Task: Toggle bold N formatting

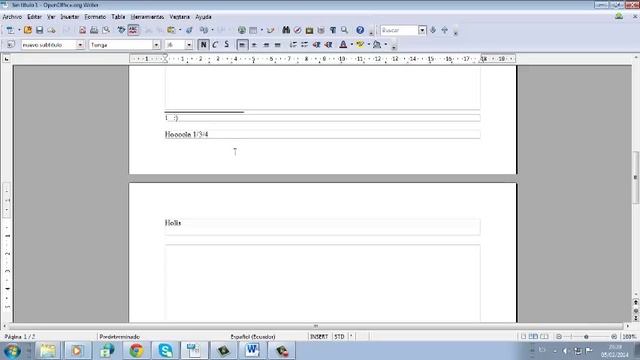Action: point(203,44)
